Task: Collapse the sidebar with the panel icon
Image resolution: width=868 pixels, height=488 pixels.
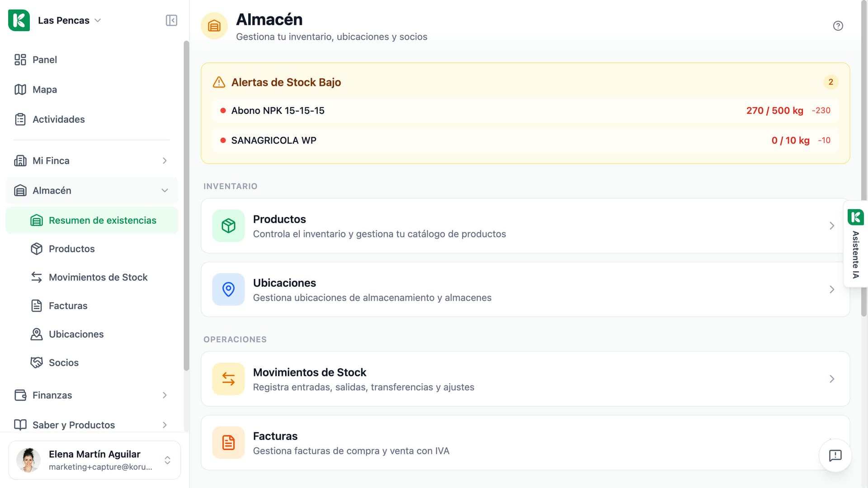Action: tap(171, 20)
